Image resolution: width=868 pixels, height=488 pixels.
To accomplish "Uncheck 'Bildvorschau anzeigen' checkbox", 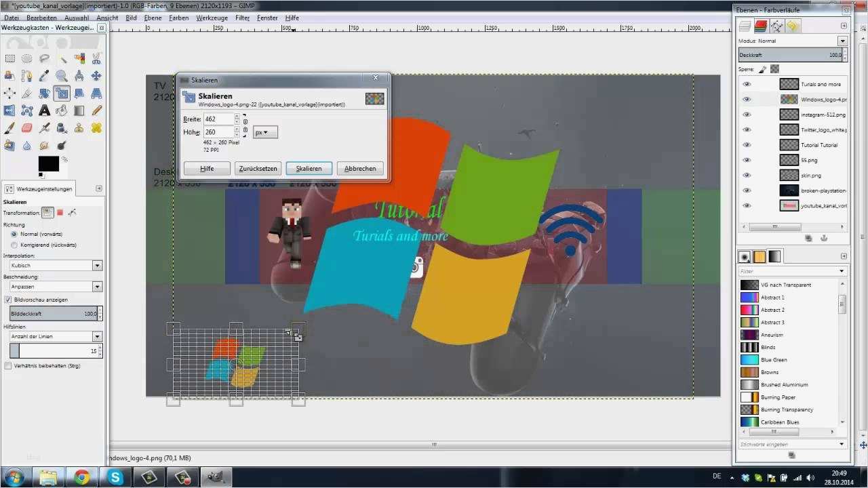I will pyautogui.click(x=8, y=300).
